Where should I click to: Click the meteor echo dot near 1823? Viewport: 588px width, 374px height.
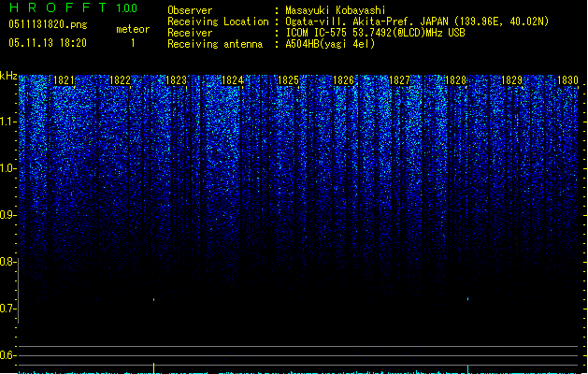153,299
